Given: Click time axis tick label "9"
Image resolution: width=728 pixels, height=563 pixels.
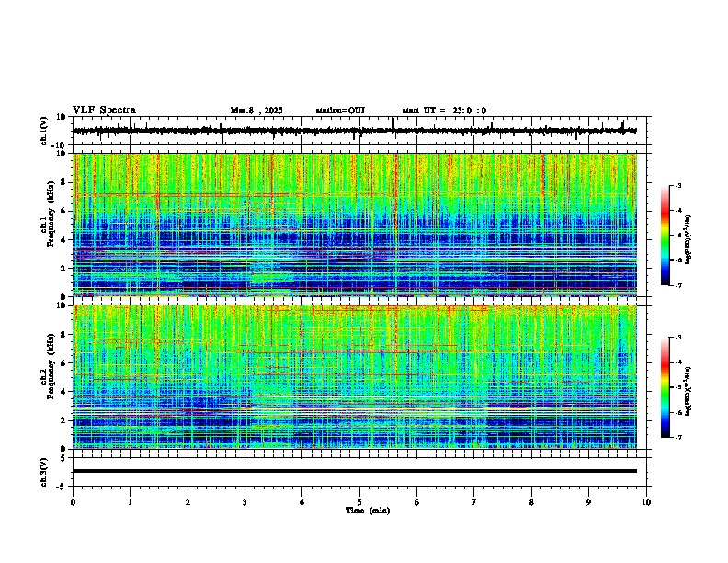Looking at the screenshot, I should pyautogui.click(x=588, y=502).
